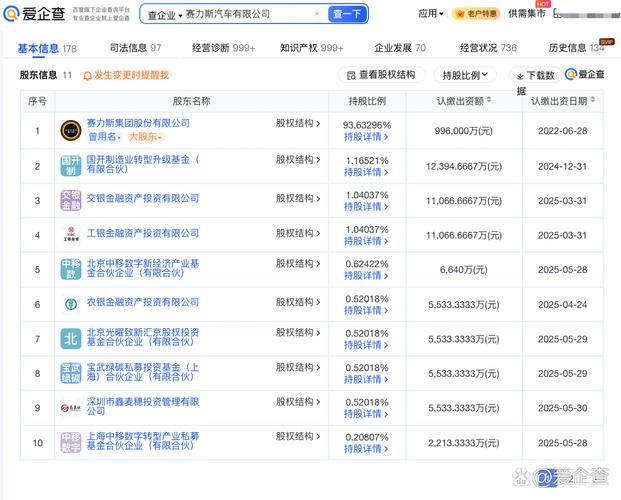Viewport: 621px width, 500px height.
Task: Click the bell icon 发生变更时提醒我
Action: (x=126, y=75)
